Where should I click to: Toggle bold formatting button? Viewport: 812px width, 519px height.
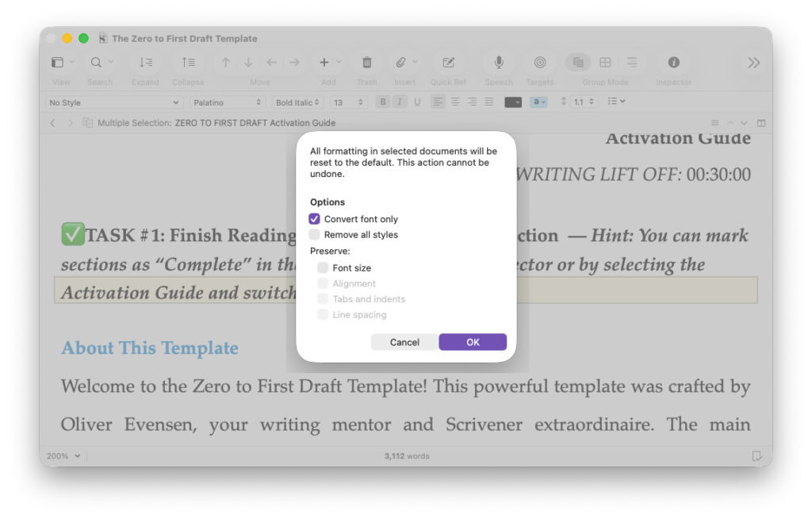(383, 102)
